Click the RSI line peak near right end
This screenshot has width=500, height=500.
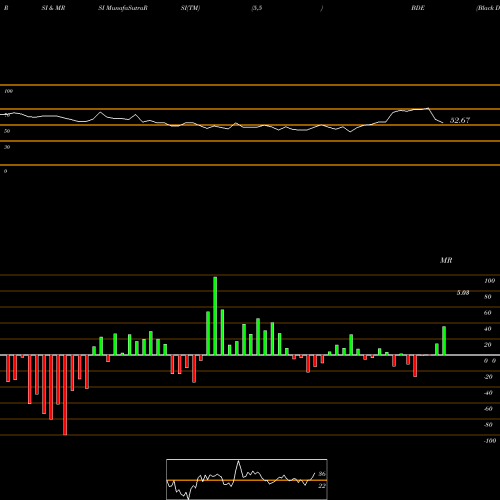click(x=428, y=108)
